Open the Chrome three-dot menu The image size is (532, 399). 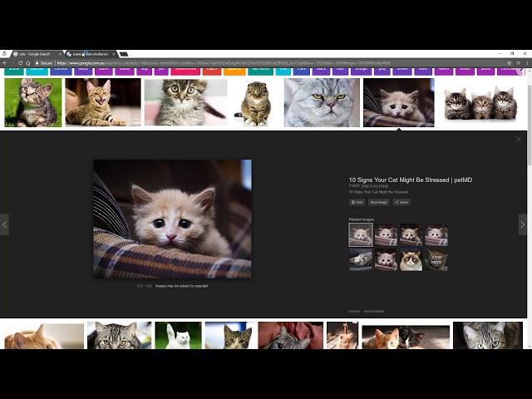527,63
